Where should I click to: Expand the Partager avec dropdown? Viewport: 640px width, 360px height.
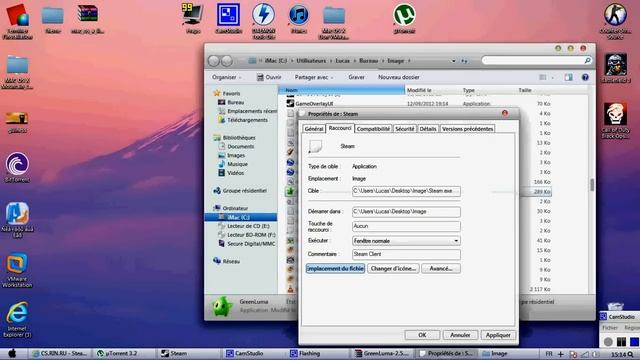pyautogui.click(x=313, y=77)
